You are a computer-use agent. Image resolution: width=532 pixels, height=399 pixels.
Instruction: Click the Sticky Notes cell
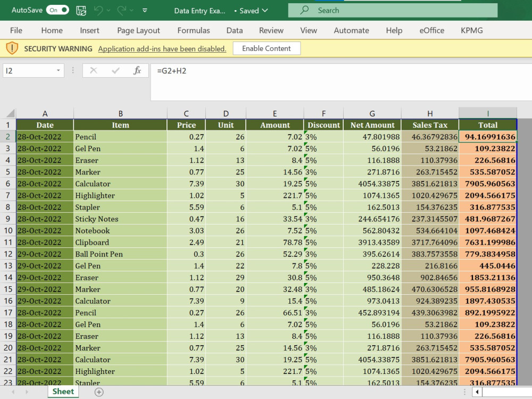pyautogui.click(x=120, y=219)
